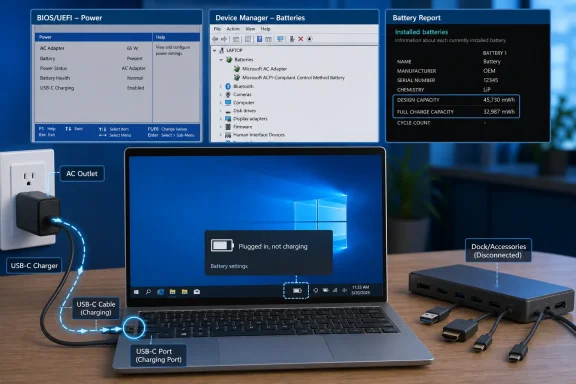
Task: Click the SERIAL NUMBER value 12345
Action: click(491, 80)
